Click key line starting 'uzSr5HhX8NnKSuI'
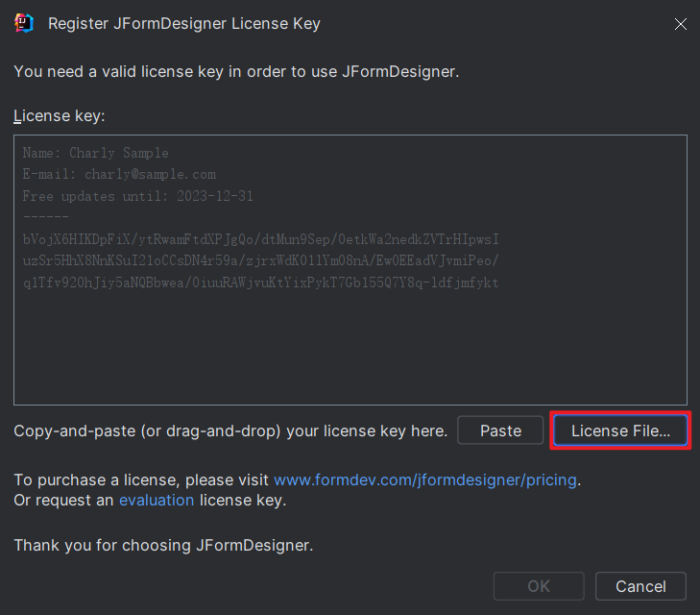This screenshot has width=700, height=615. (261, 260)
